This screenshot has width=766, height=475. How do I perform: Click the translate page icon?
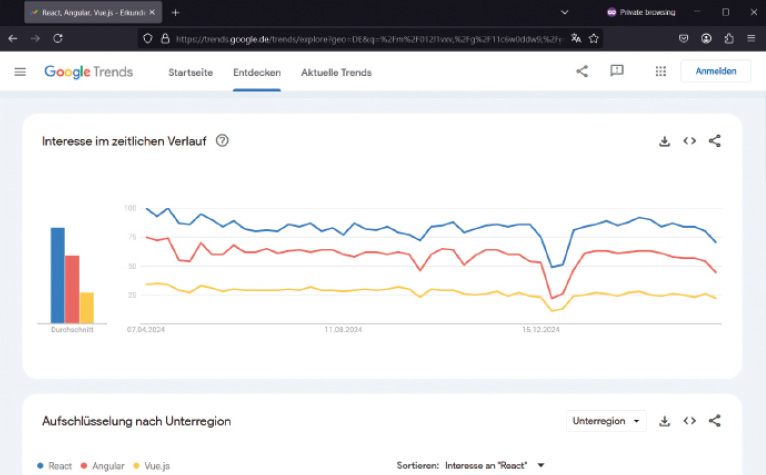(x=576, y=39)
